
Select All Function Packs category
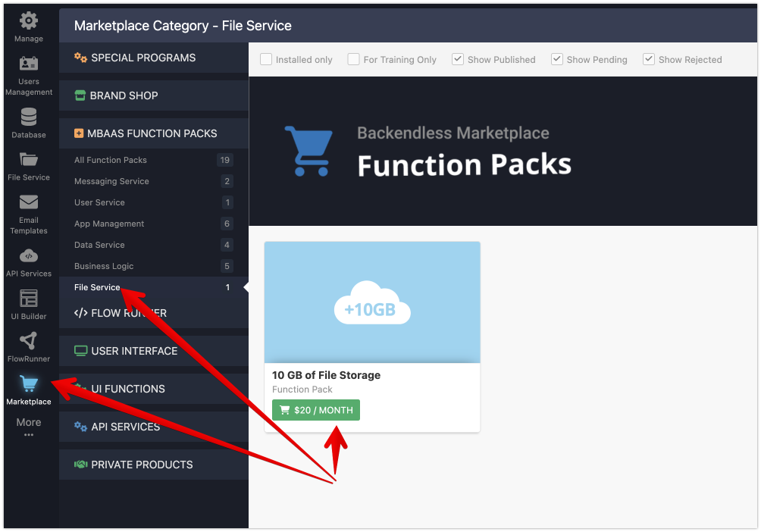(154, 160)
